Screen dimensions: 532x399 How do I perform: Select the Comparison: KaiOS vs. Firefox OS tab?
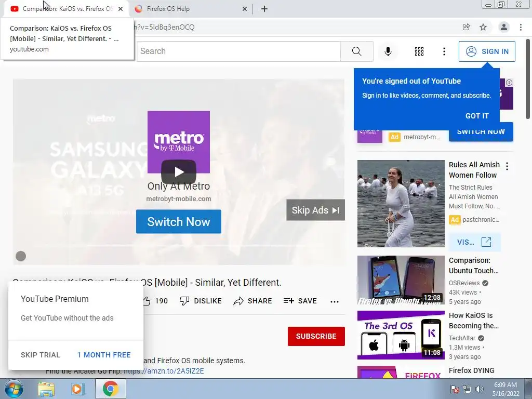(67, 9)
